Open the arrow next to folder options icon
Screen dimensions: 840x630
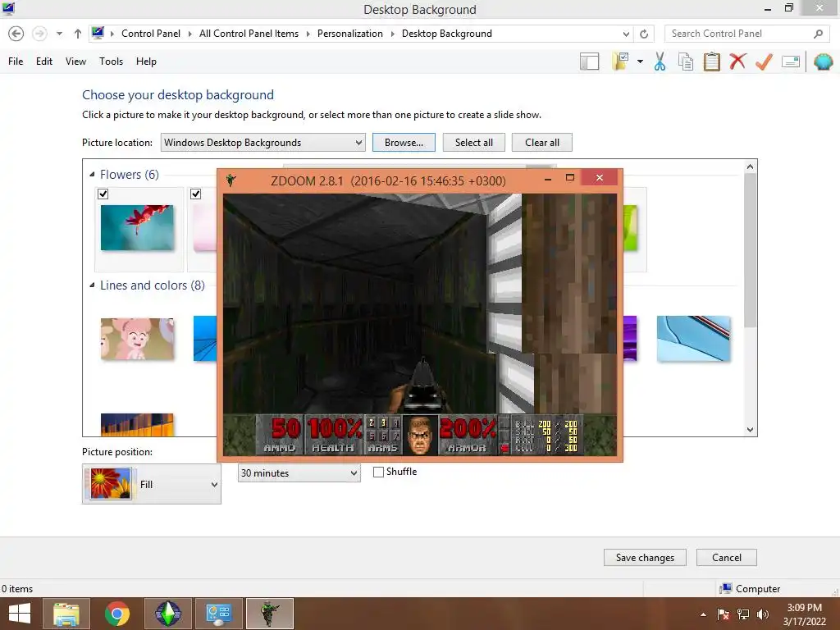(x=640, y=62)
